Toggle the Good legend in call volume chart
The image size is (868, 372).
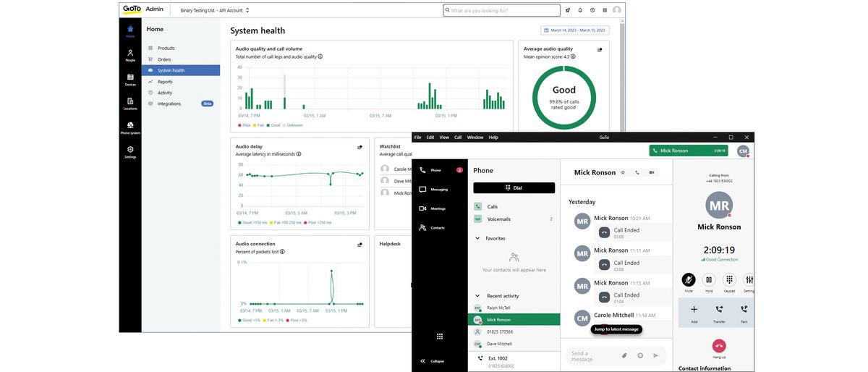(273, 125)
